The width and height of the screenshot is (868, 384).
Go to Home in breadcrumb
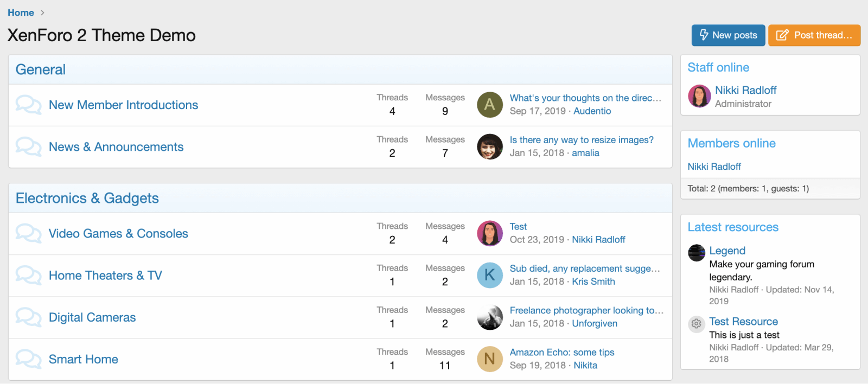coord(21,12)
